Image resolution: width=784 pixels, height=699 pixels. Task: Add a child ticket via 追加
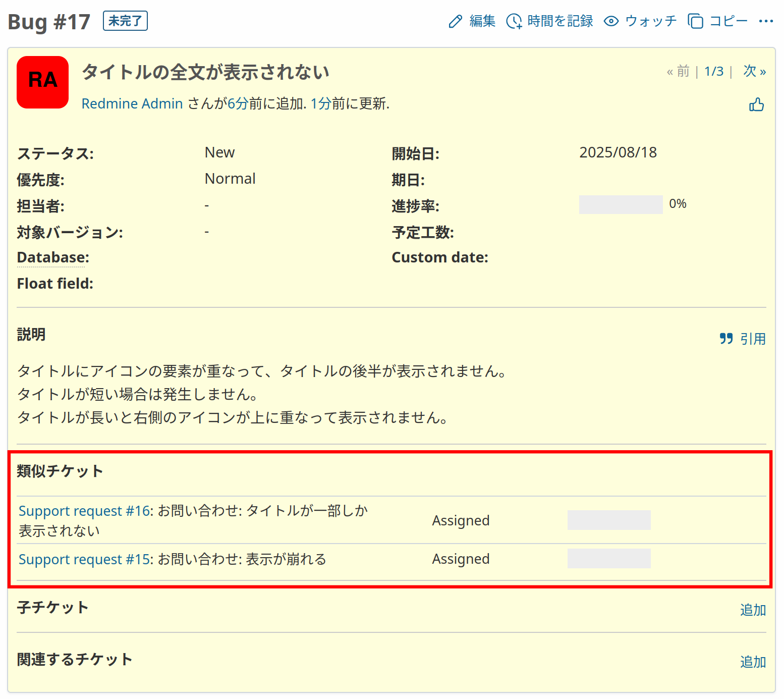pos(752,610)
